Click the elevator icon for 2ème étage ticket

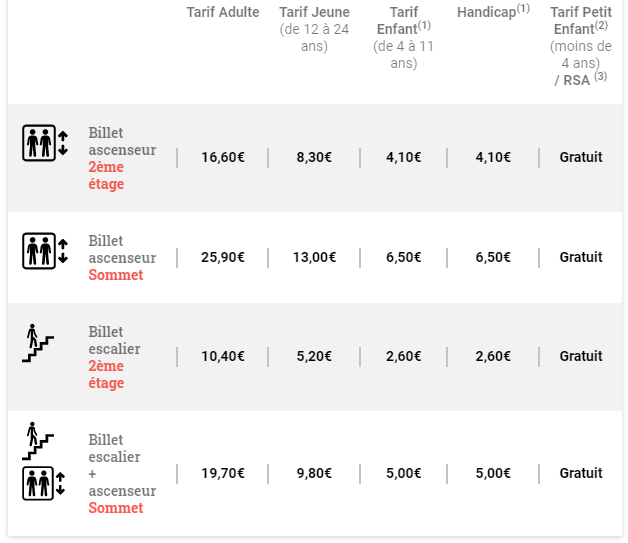(x=45, y=143)
